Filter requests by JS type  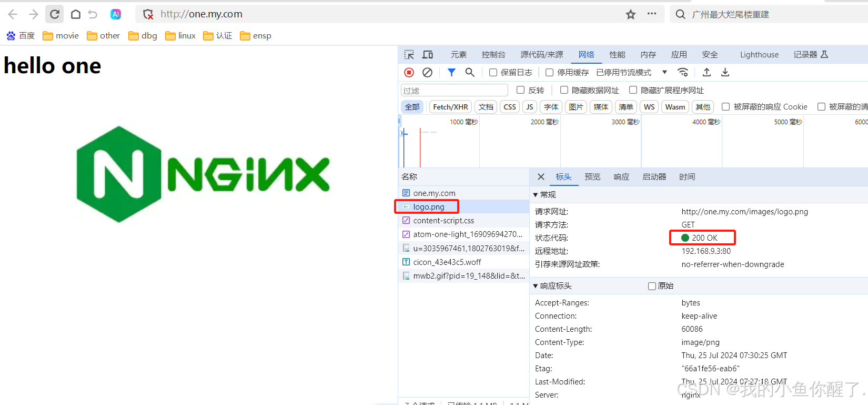pyautogui.click(x=530, y=107)
